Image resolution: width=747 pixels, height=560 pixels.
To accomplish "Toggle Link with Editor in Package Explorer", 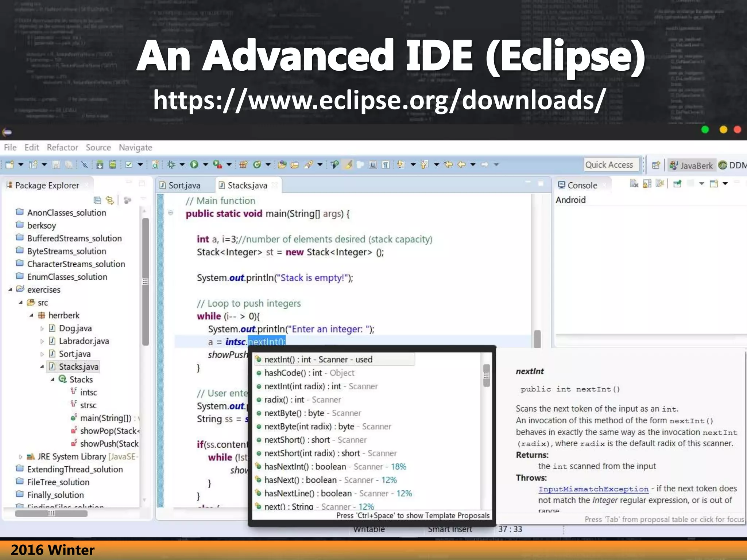I will (110, 200).
